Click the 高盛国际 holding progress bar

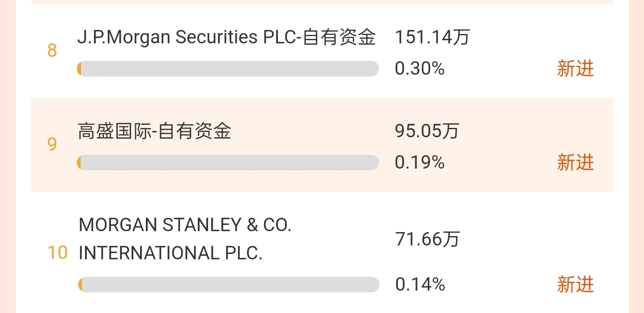pos(228,163)
